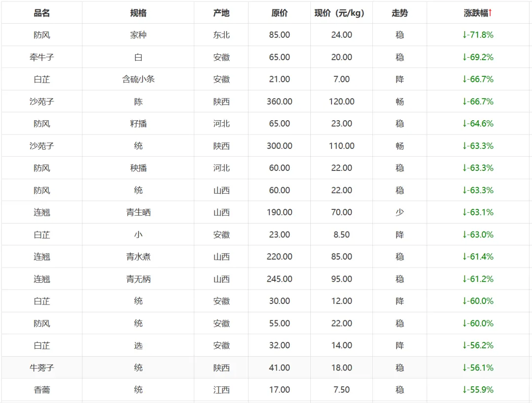
Task: Click the 规格 column header
Action: [x=138, y=13]
